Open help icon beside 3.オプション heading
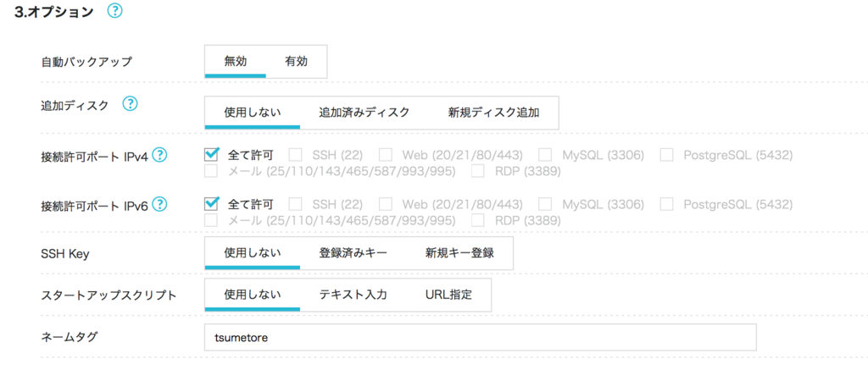868x370 pixels. click(114, 12)
